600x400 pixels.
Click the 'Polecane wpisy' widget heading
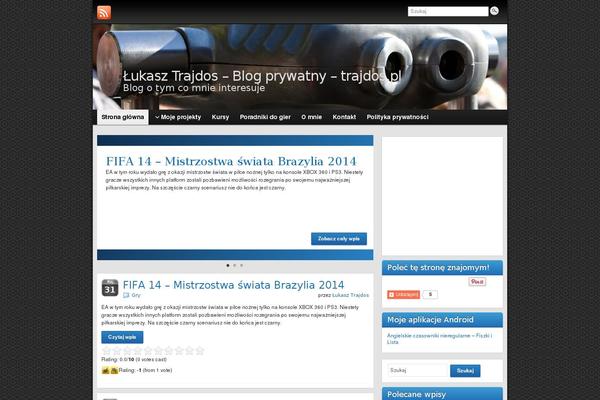(416, 394)
